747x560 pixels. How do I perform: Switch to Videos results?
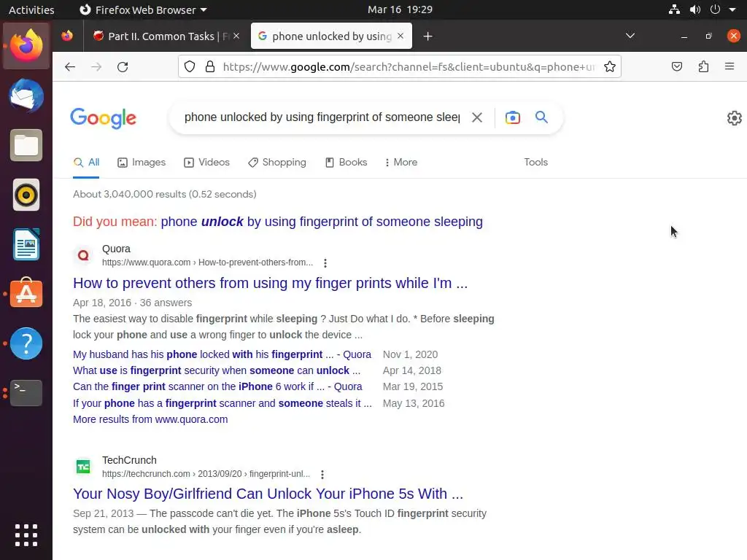pyautogui.click(x=206, y=163)
